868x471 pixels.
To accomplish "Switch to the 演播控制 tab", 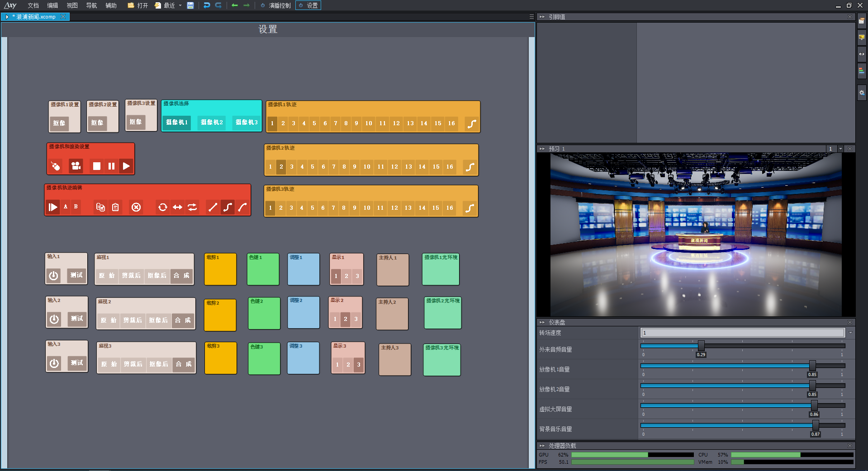I will pyautogui.click(x=276, y=5).
